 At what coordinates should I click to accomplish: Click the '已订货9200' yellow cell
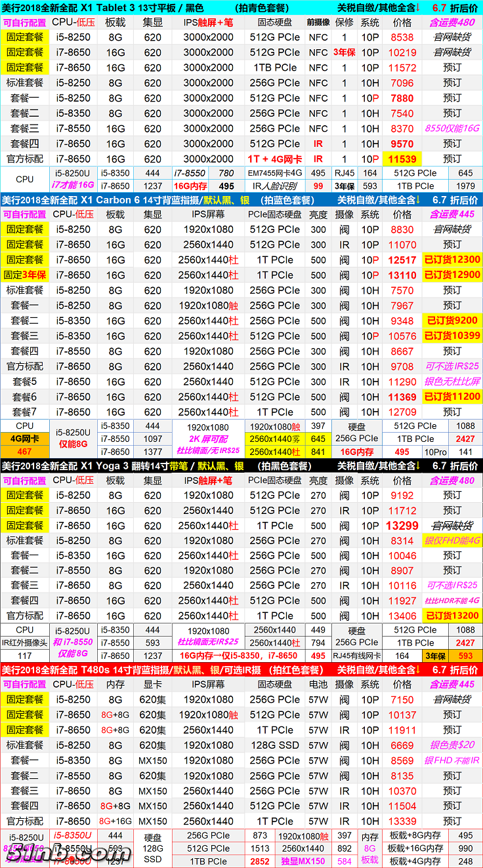pos(452,321)
